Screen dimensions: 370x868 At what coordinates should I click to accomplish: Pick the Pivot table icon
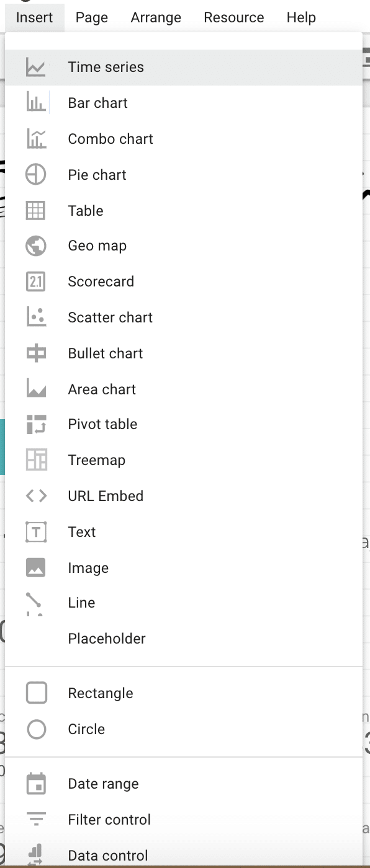pos(36,425)
